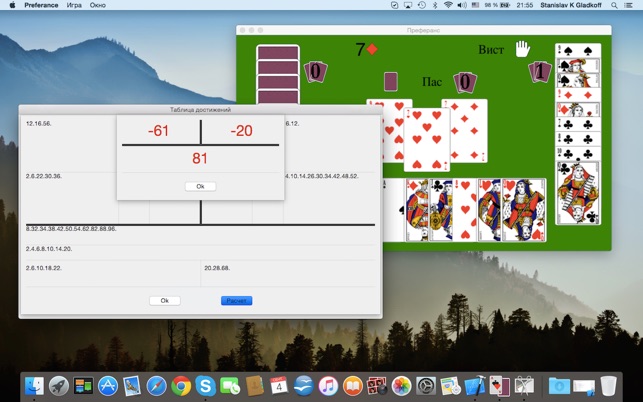Viewport: 643px width, 402px height.
Task: Open the Mac App Store from the Dock
Action: pyautogui.click(x=108, y=386)
